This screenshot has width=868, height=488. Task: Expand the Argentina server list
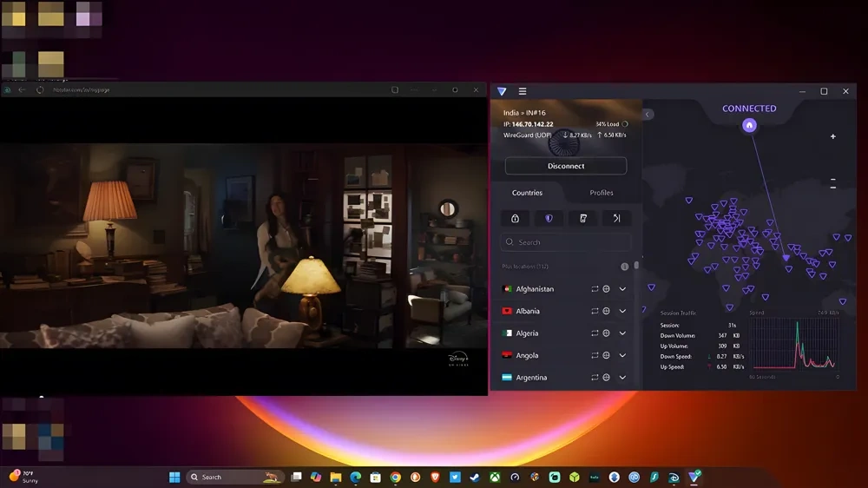tap(622, 378)
